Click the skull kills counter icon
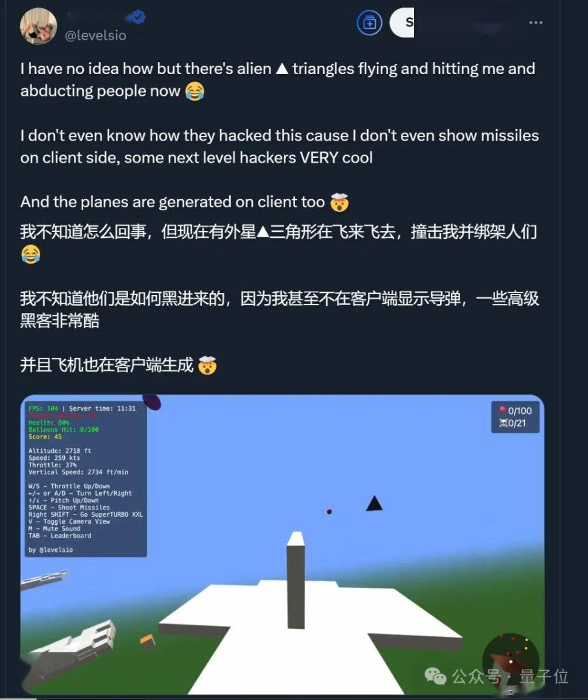Viewport: 588px width, 700px height. [x=503, y=423]
